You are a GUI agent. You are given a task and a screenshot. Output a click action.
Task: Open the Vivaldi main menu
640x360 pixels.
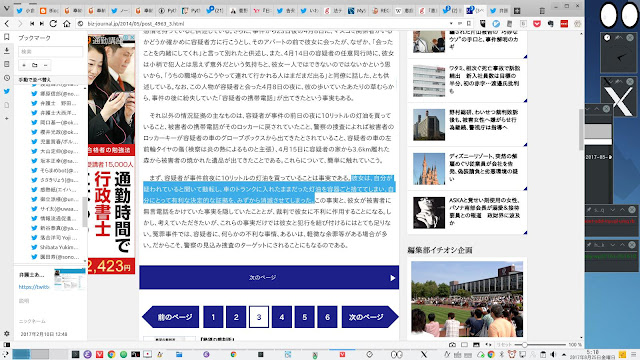tap(6, 9)
